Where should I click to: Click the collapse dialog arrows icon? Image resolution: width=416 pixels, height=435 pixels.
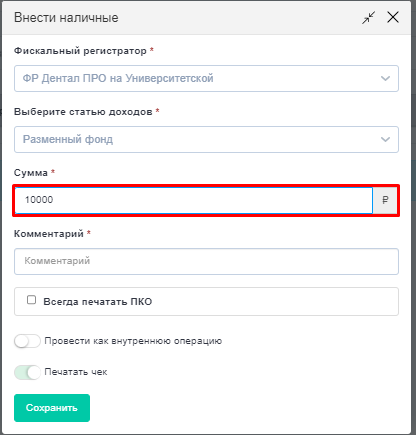[369, 18]
